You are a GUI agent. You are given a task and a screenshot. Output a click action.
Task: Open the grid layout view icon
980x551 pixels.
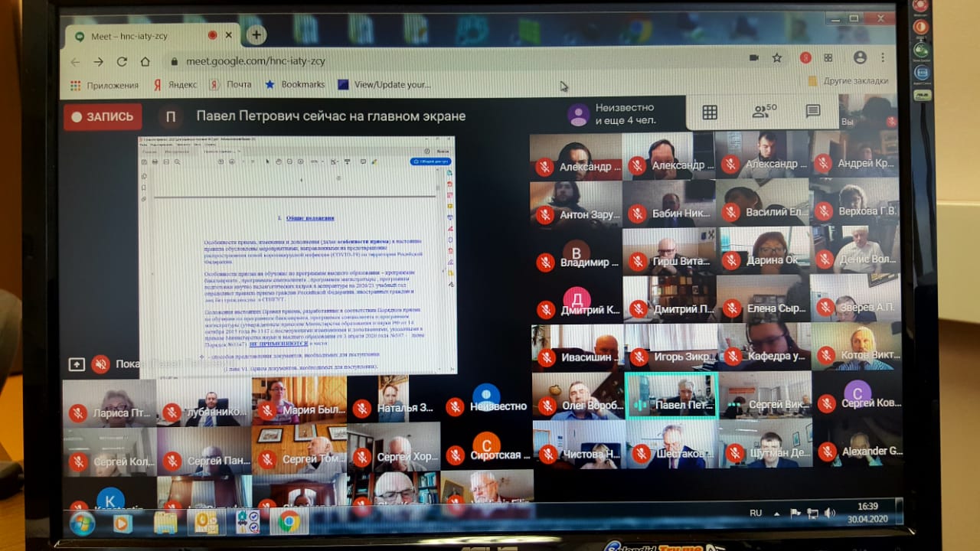(x=710, y=112)
